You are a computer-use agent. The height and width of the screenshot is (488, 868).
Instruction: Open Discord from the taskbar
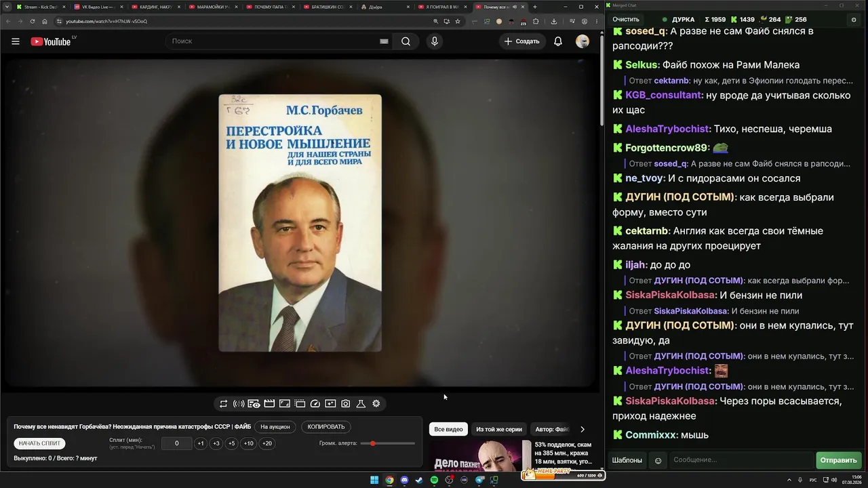pos(404,480)
